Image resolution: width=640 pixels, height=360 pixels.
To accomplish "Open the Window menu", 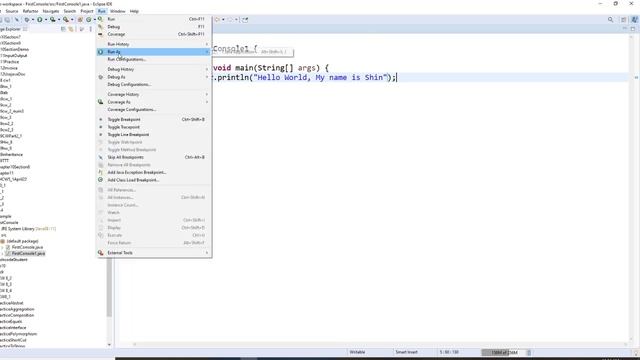I will (x=118, y=11).
